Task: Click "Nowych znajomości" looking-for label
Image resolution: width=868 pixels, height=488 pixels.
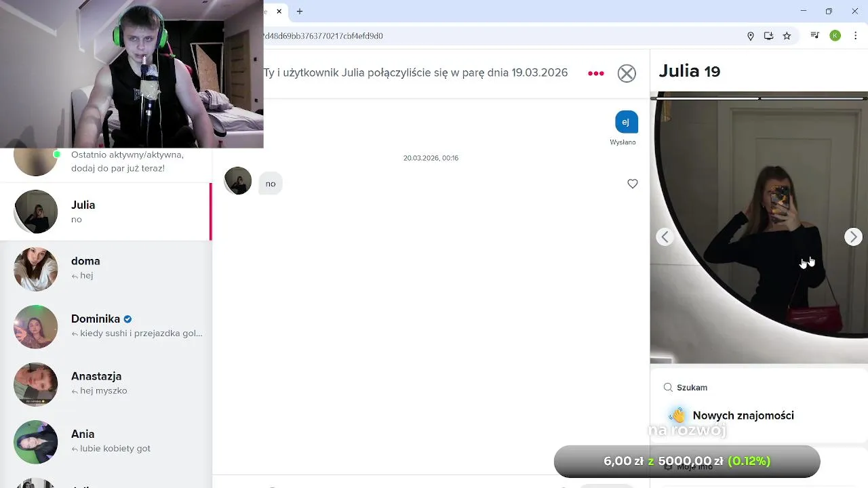Action: point(743,415)
